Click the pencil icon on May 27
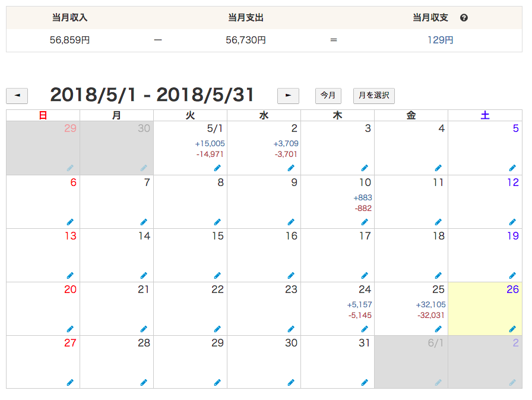Image resolution: width=532 pixels, height=400 pixels. 70,383
